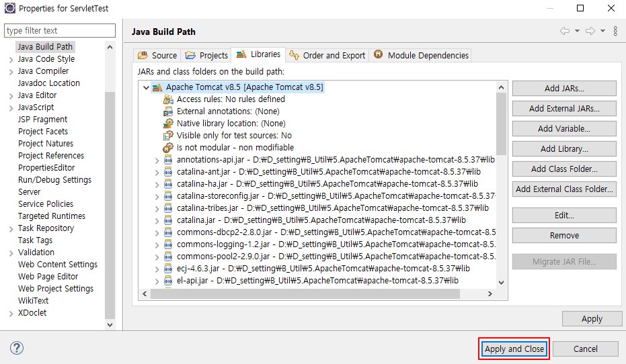Click the commons-dbcp2-2.8.0.jar jar icon
This screenshot has width=626, height=364.
click(x=168, y=232)
